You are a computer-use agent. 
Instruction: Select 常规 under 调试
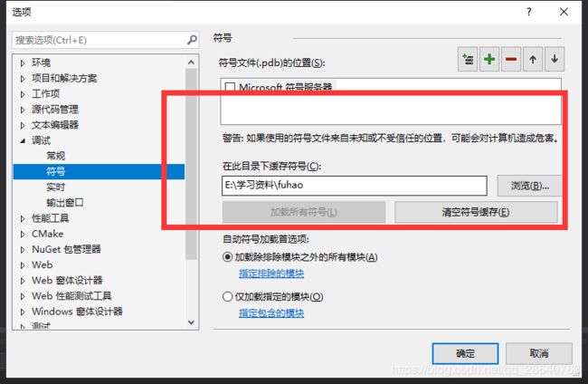(x=56, y=156)
